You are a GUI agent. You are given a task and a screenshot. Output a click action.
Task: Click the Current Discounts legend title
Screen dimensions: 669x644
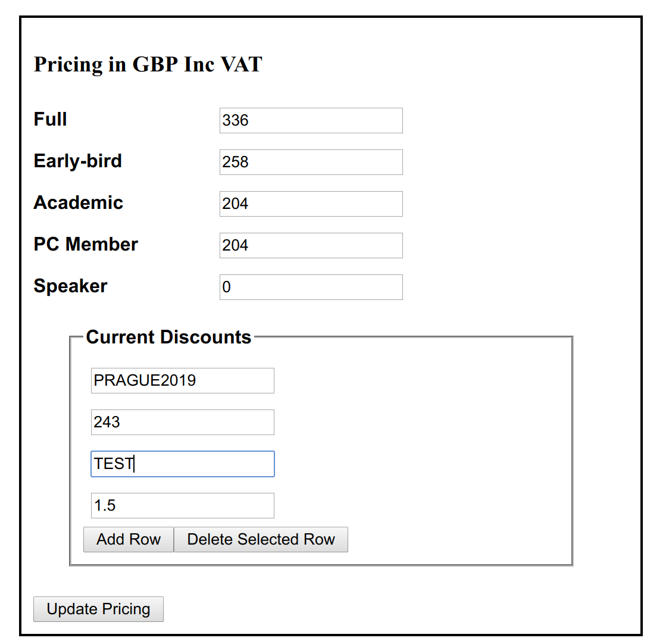(x=168, y=337)
